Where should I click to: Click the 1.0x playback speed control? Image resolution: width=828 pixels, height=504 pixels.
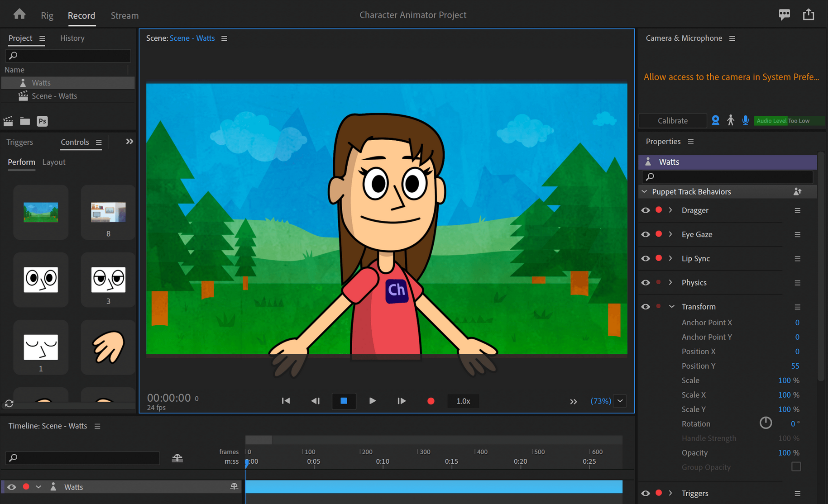(463, 401)
